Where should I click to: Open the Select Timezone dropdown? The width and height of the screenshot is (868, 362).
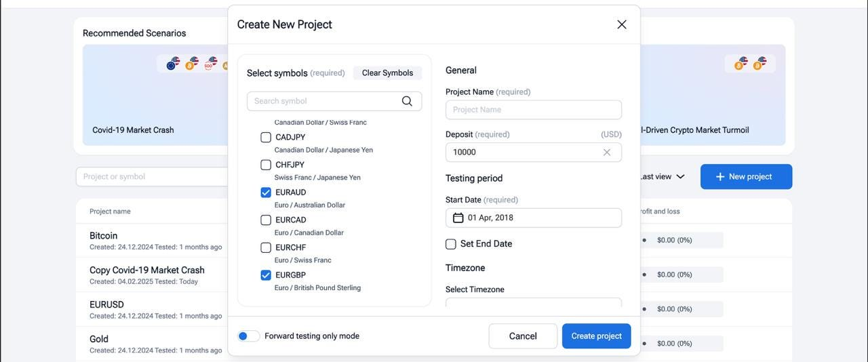[534, 302]
